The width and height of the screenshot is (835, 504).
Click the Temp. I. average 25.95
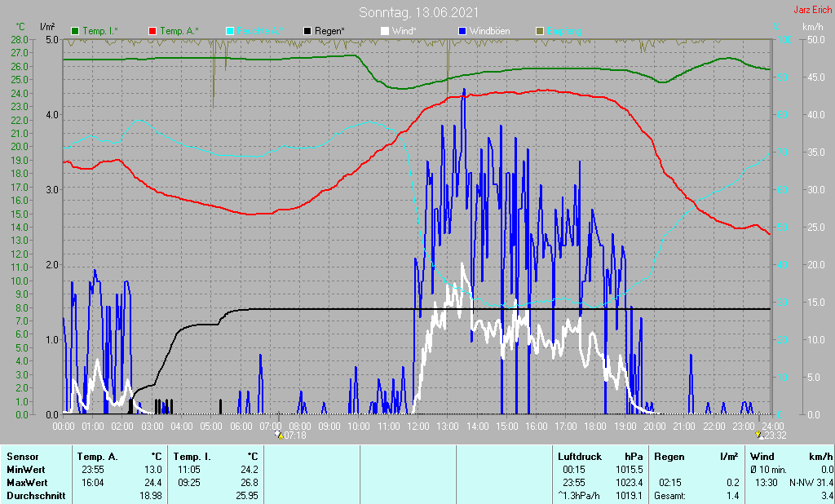(248, 496)
